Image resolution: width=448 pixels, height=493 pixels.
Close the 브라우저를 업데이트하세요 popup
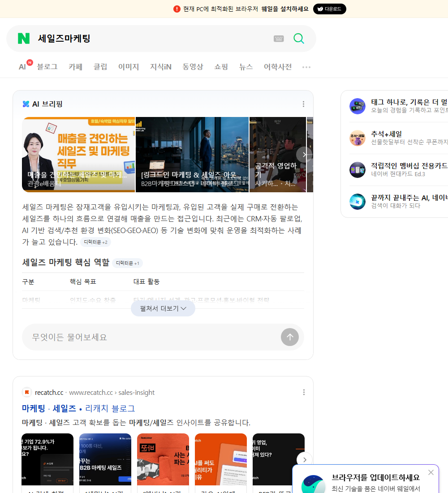coord(431,472)
